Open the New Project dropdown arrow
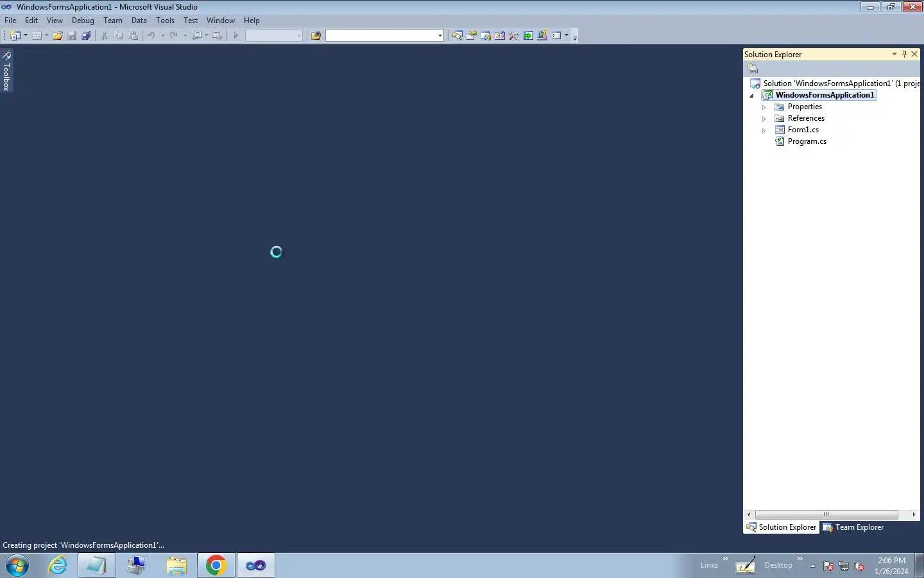 pos(26,35)
